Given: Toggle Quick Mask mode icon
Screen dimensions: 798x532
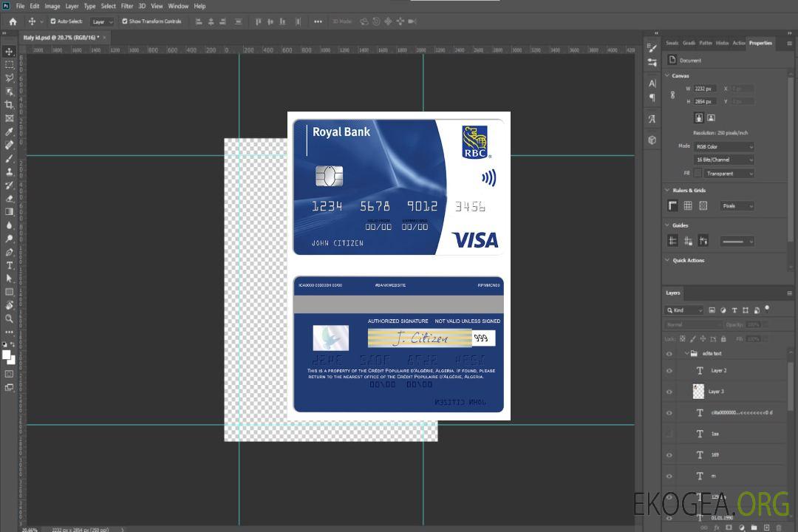Looking at the screenshot, I should point(9,374).
